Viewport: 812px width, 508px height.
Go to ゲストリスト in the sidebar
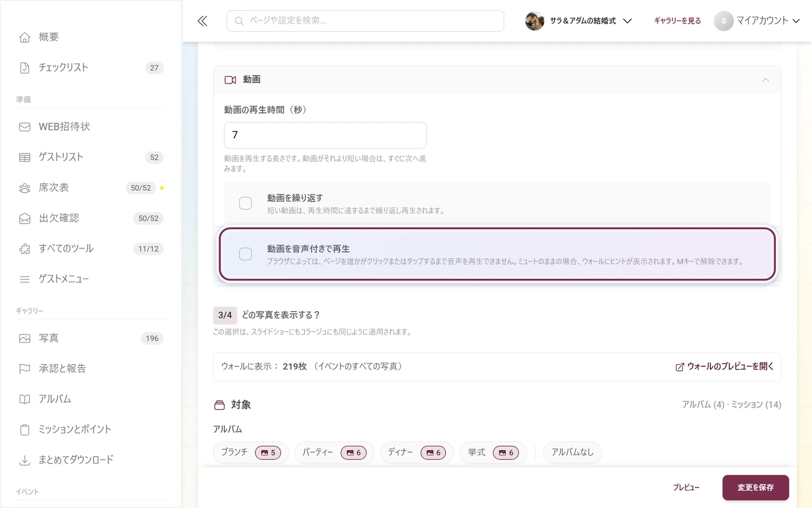click(x=91, y=157)
